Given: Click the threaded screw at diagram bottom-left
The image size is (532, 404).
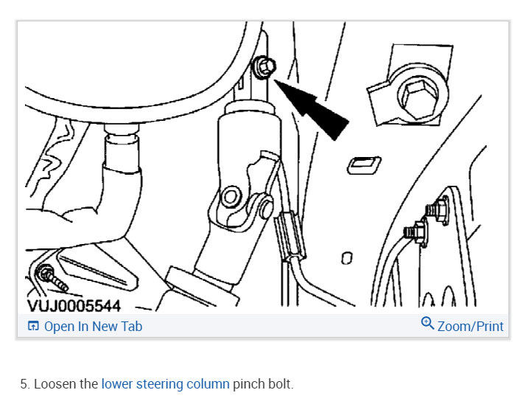Looking at the screenshot, I should coord(51,278).
